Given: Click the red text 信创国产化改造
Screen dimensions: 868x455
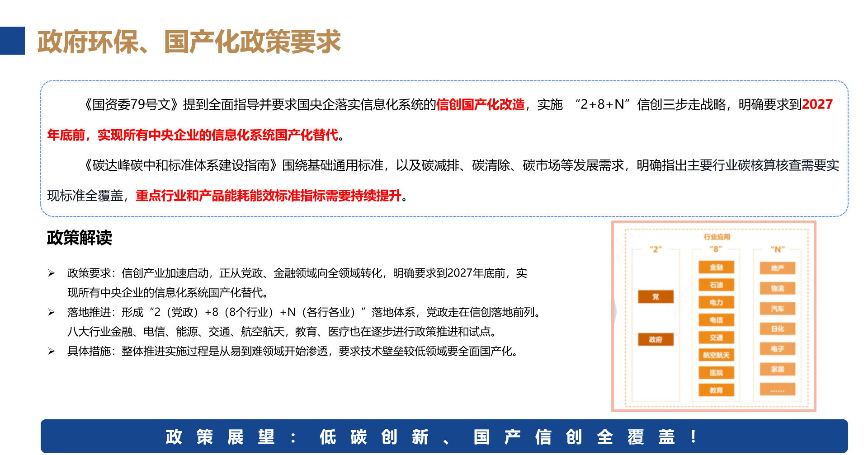Looking at the screenshot, I should coord(480,105).
